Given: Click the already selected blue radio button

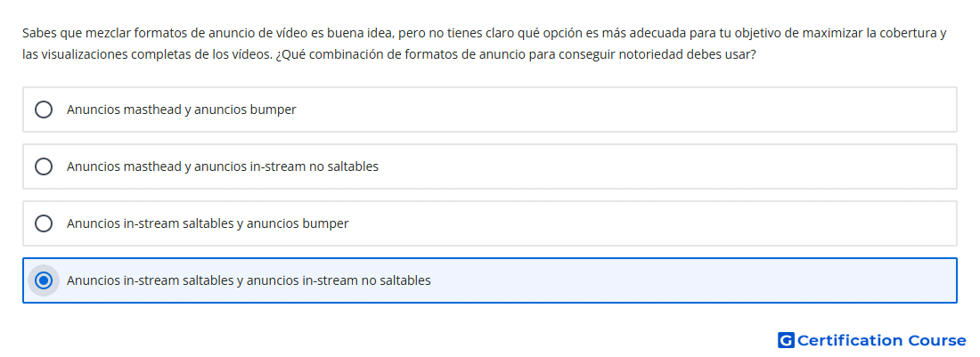Looking at the screenshot, I should point(44,280).
